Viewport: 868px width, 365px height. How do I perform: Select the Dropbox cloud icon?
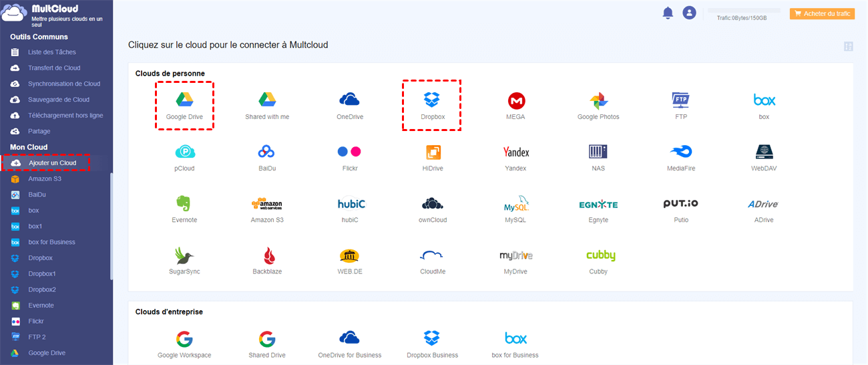(432, 100)
